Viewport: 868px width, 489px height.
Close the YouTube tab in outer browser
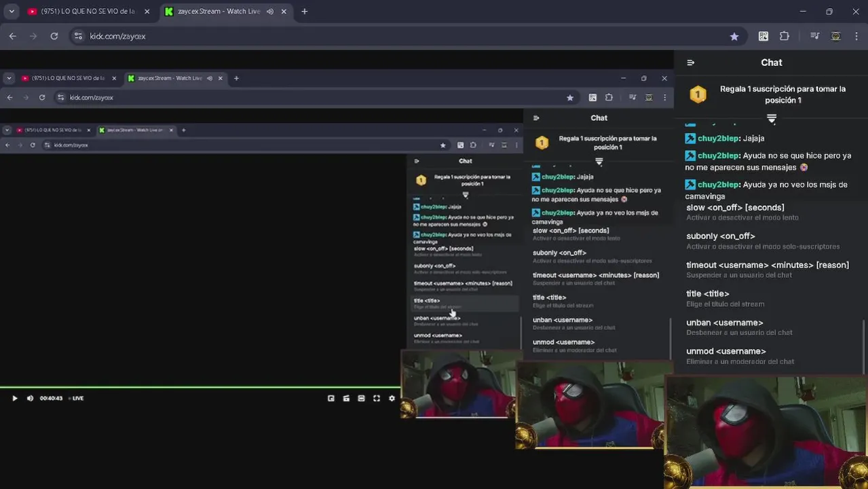148,12
